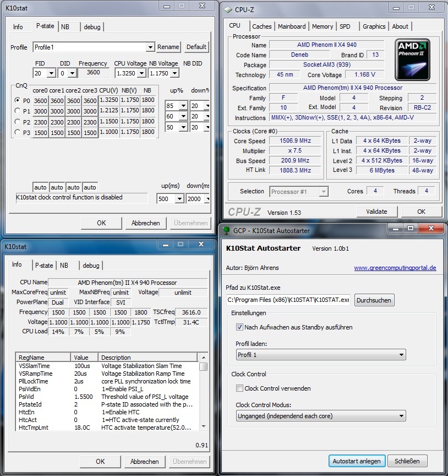Click the 'VSSlamTime' register row

pyautogui.click(x=108, y=366)
